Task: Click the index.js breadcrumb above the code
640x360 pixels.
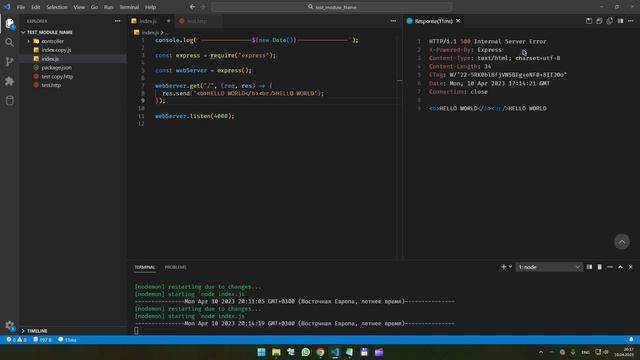Action: click(x=150, y=32)
